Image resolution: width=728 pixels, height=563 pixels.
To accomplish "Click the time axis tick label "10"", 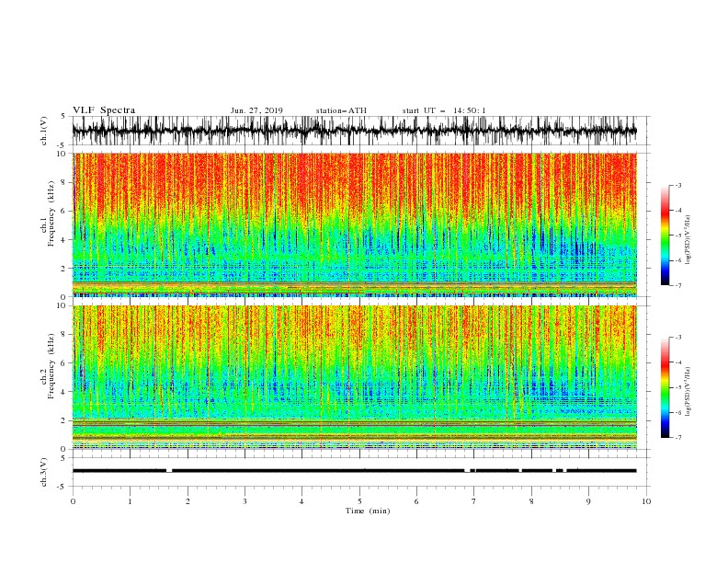I will coord(646,501).
